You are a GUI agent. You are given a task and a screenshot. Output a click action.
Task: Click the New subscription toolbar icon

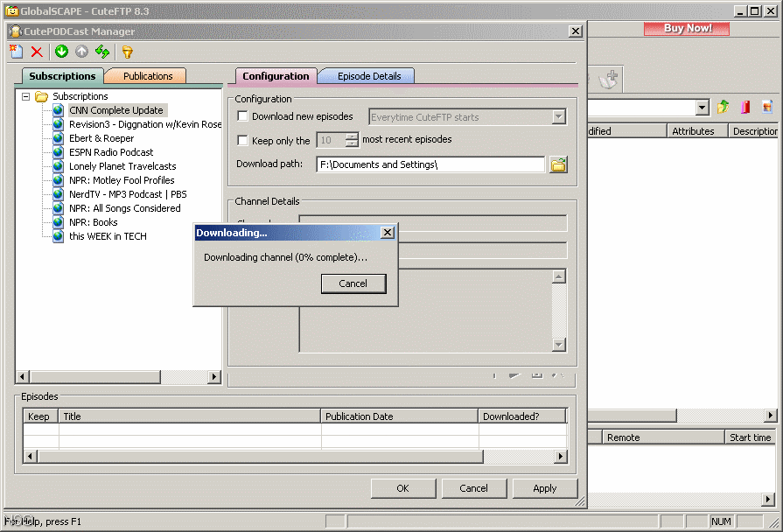[x=16, y=52]
